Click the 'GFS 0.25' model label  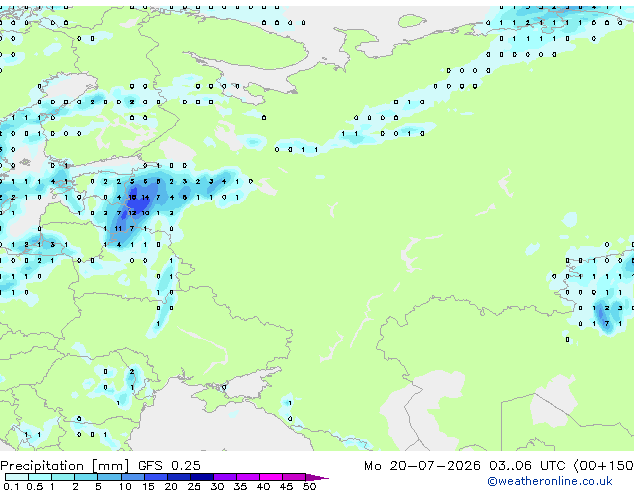(169, 466)
